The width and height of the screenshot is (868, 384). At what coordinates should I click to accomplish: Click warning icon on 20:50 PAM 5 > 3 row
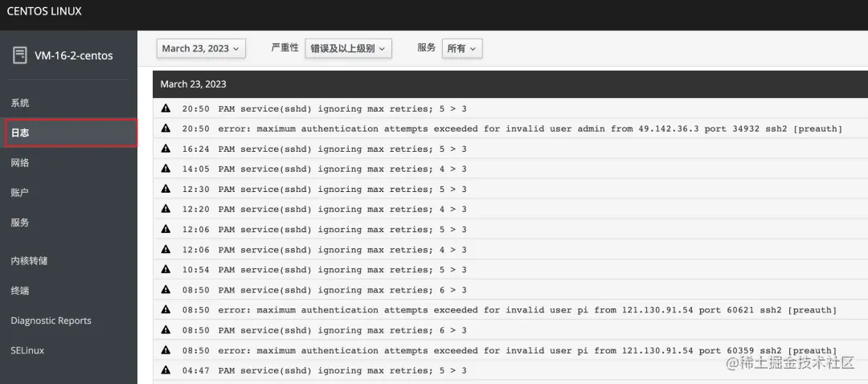[x=166, y=108]
